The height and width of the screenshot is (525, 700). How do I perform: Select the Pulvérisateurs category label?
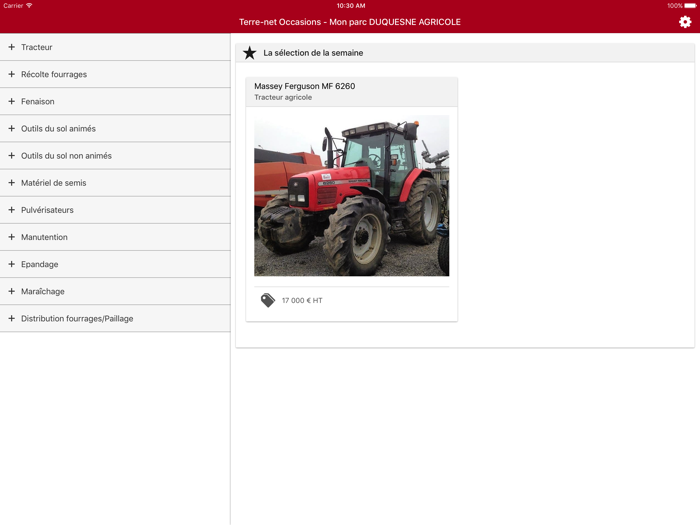click(47, 210)
